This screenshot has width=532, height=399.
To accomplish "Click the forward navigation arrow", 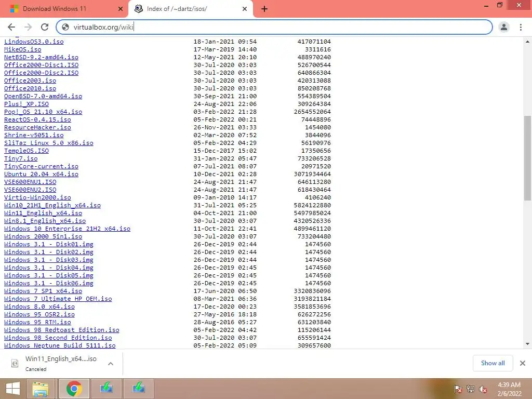I will tap(28, 27).
